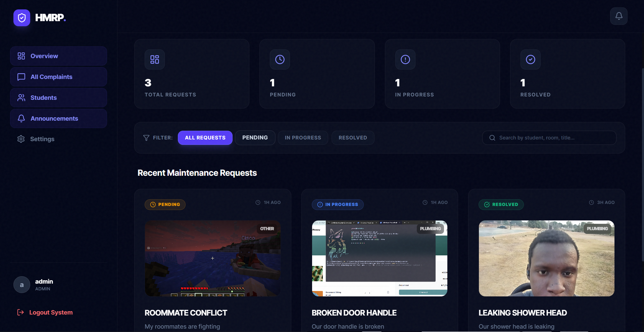Click the In Progress alert icon
This screenshot has width=644, height=332.
405,59
